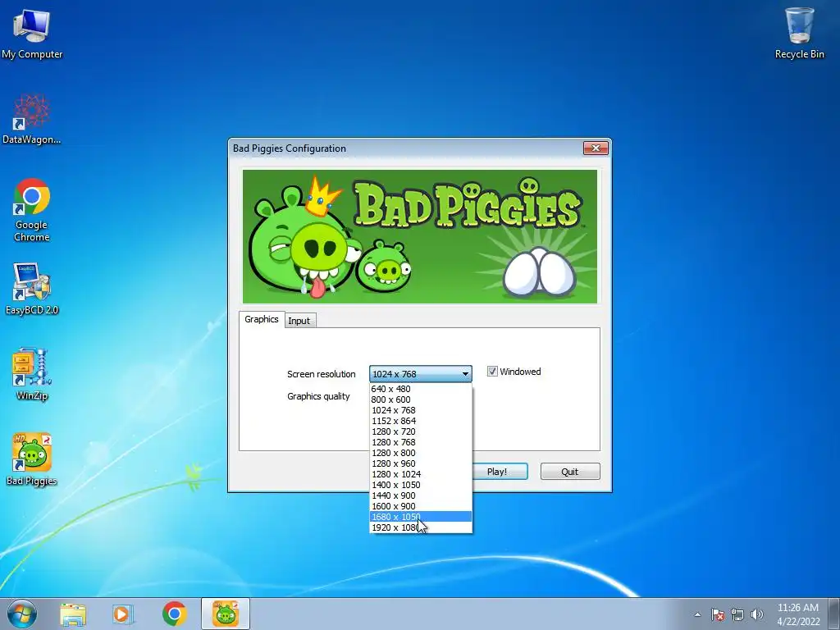The width and height of the screenshot is (840, 630).
Task: Select 1920 x 1080 resolution
Action: (421, 527)
